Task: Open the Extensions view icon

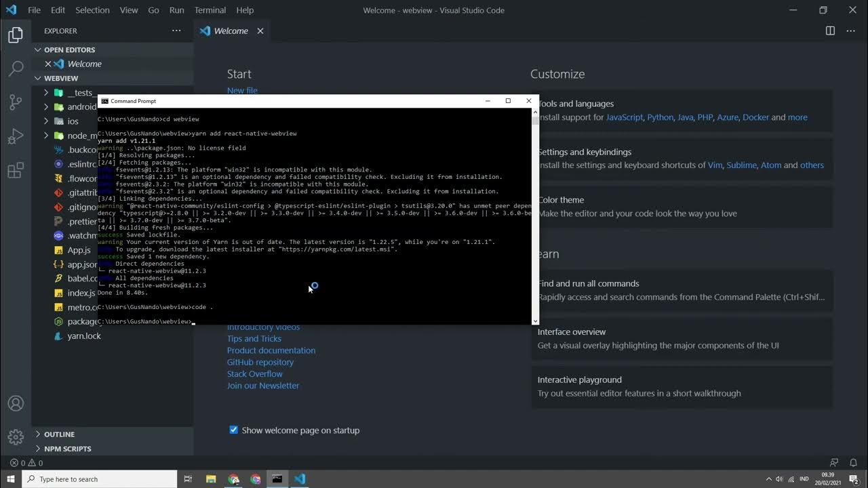Action: (x=16, y=171)
